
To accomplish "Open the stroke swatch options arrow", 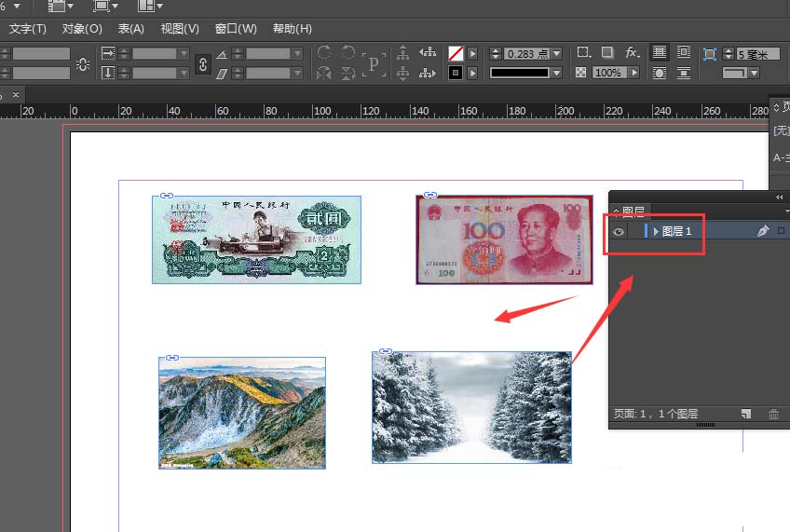I will (x=472, y=73).
